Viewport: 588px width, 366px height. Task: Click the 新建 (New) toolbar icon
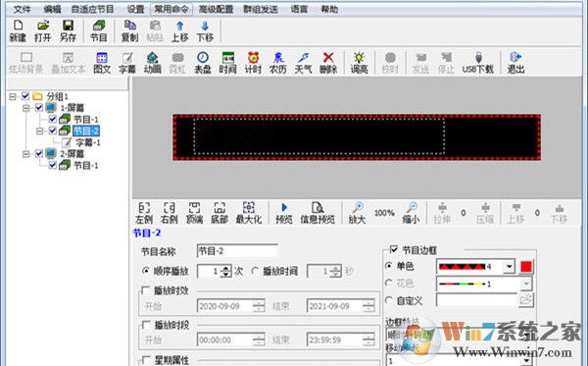(x=18, y=31)
